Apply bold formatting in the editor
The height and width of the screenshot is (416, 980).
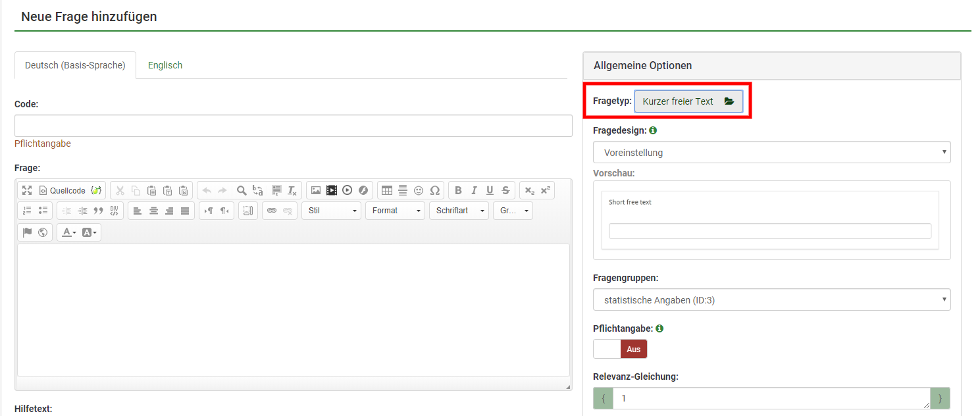coord(459,190)
